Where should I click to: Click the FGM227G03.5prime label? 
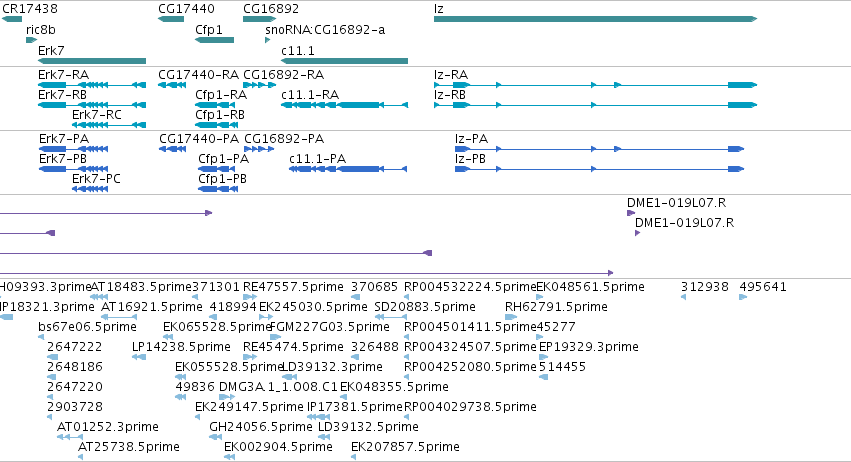click(329, 327)
